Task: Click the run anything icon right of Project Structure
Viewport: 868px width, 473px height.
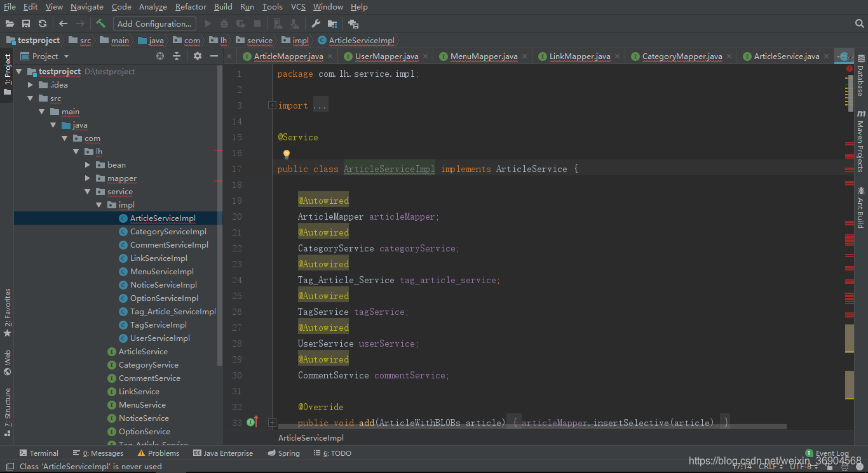Action: coord(353,23)
